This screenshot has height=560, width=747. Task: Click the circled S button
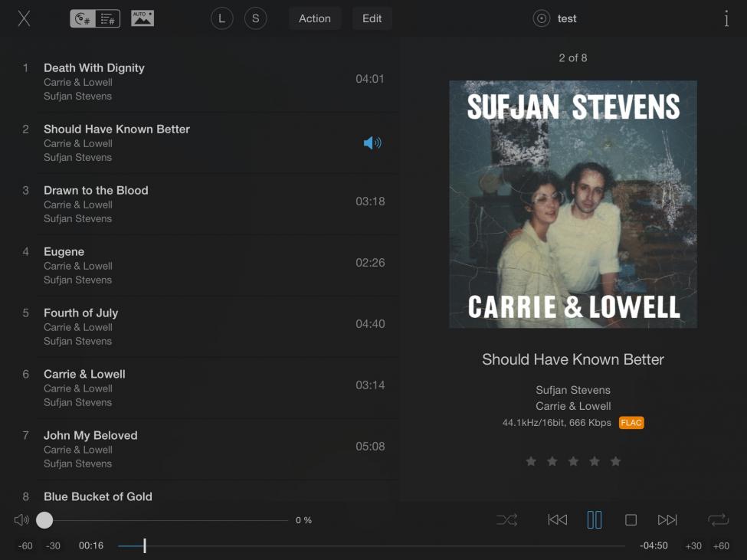tap(255, 18)
